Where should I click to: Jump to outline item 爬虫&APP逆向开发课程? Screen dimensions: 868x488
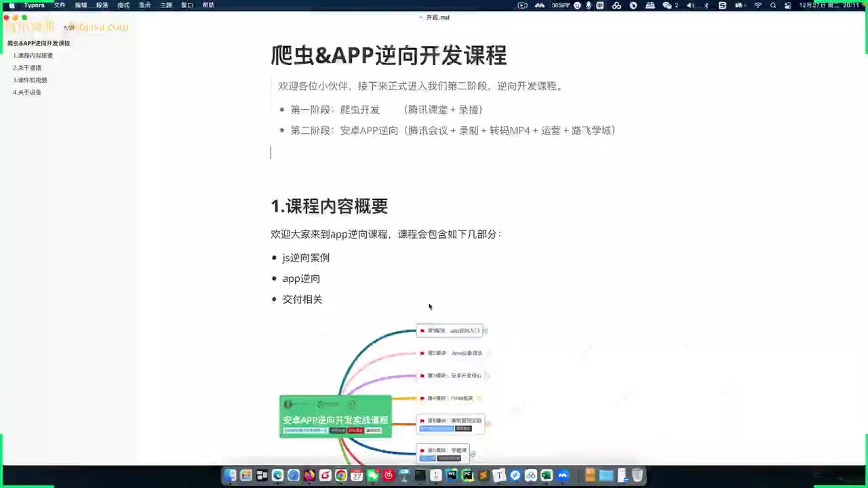click(39, 43)
